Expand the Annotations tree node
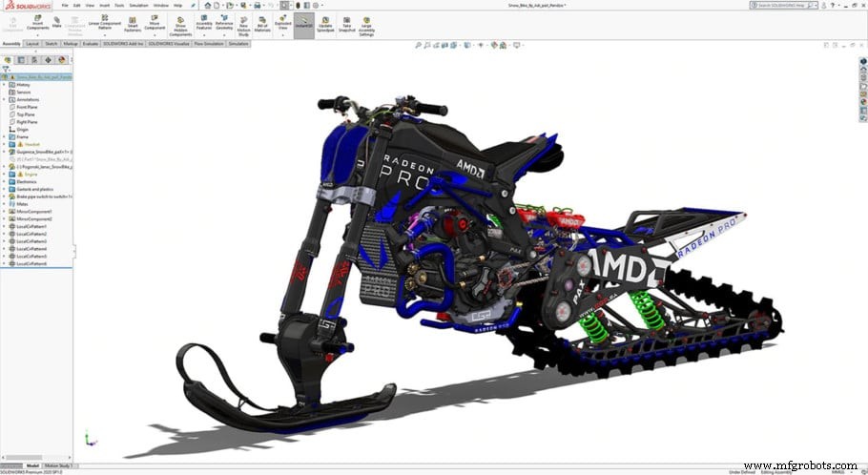Viewport: 868px width, 475px height. click(5, 99)
